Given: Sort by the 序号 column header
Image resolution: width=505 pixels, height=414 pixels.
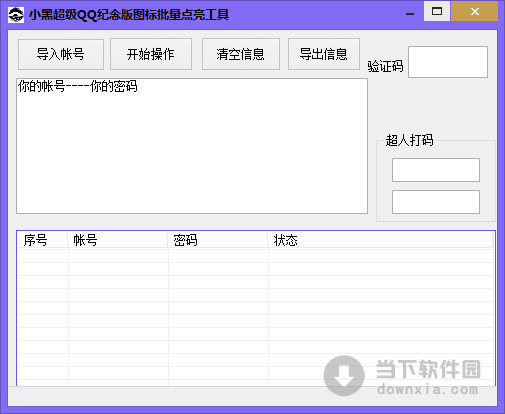Looking at the screenshot, I should click(42, 240).
